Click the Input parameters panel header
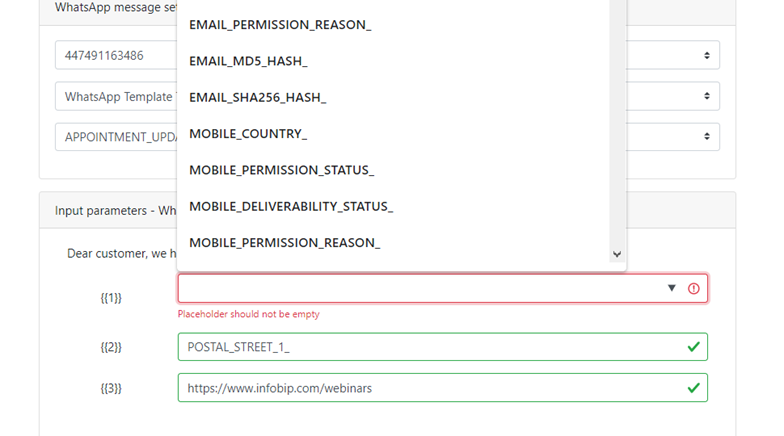Image resolution: width=784 pixels, height=436 pixels. coord(110,210)
